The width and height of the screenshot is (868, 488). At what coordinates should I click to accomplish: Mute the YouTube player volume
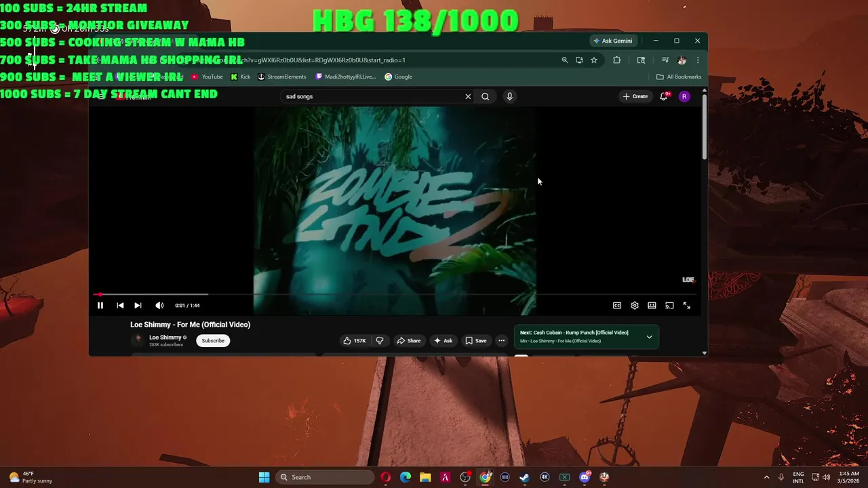click(159, 306)
